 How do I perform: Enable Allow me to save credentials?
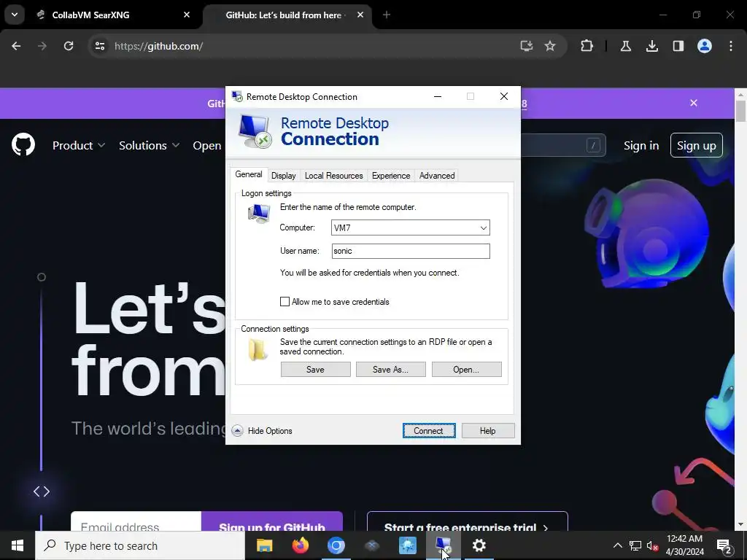pos(285,301)
